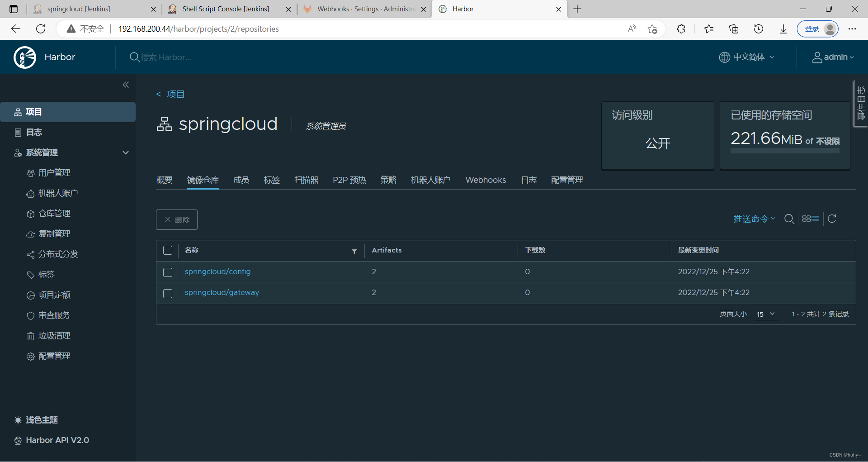Close the Harbor browser tab

click(x=558, y=9)
